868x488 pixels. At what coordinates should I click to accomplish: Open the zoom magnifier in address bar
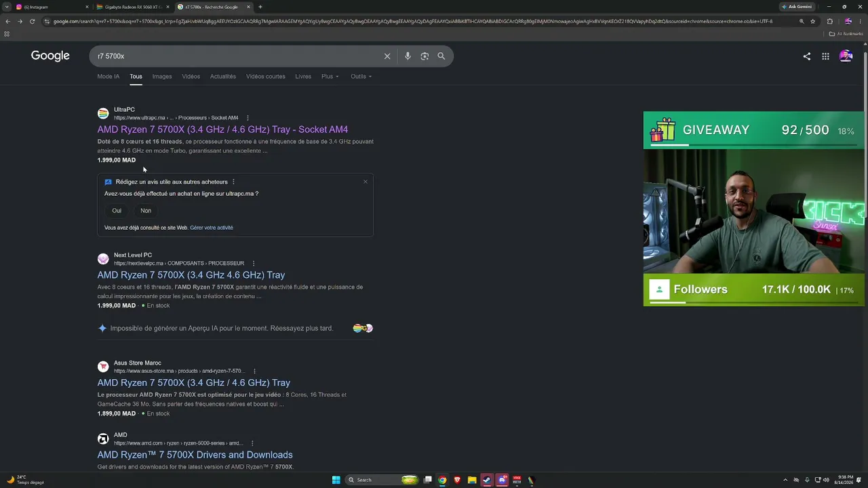click(802, 21)
